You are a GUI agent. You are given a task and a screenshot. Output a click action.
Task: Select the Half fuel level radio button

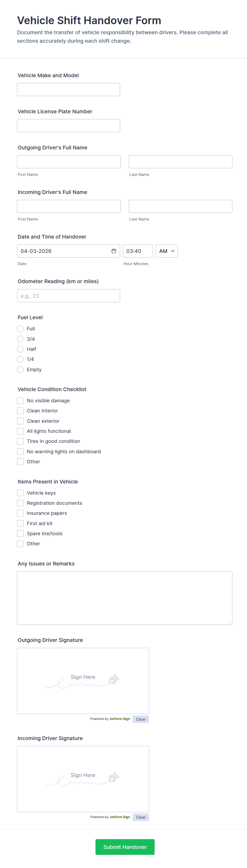tap(20, 349)
